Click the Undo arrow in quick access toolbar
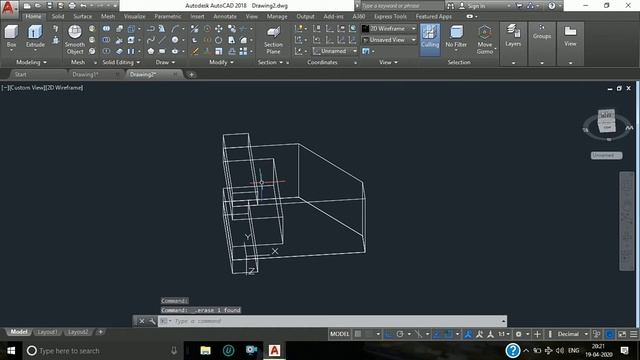The height and width of the screenshot is (360, 640). pos(83,6)
